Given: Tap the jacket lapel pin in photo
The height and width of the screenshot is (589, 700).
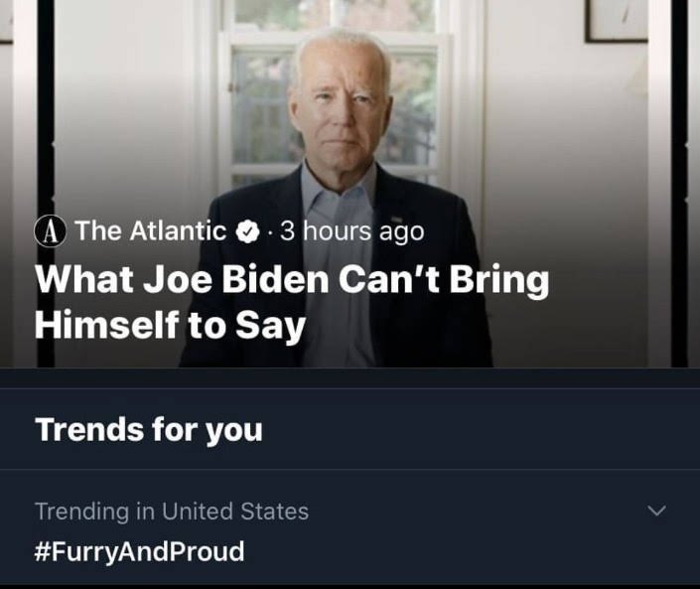Looking at the screenshot, I should (x=397, y=220).
